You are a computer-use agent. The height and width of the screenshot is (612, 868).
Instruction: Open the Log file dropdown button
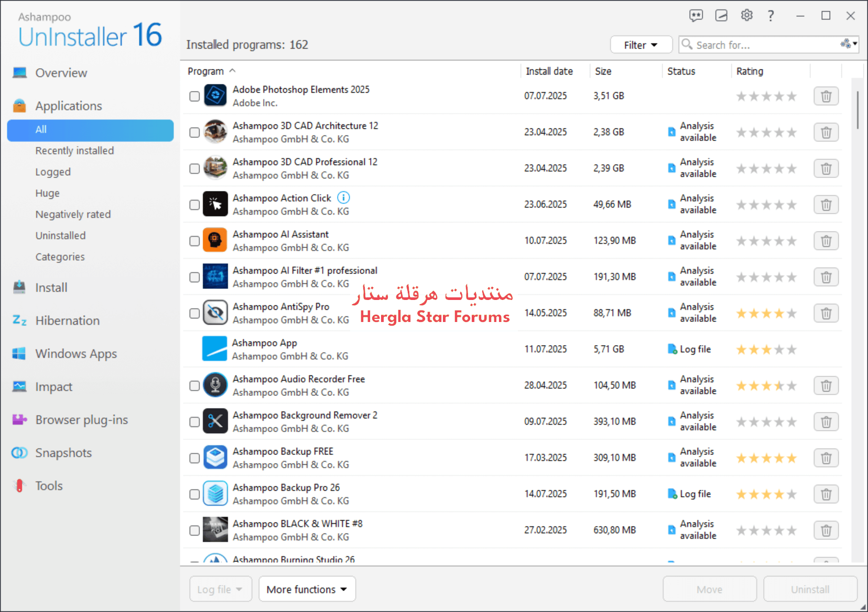[x=221, y=589]
